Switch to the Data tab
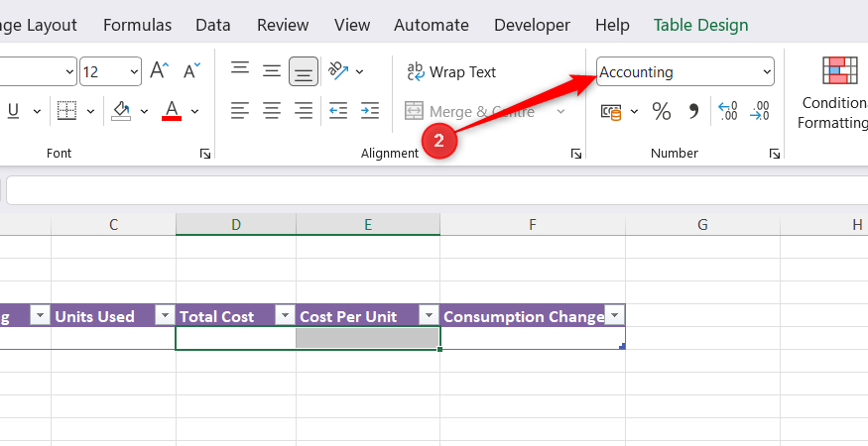 coord(213,25)
